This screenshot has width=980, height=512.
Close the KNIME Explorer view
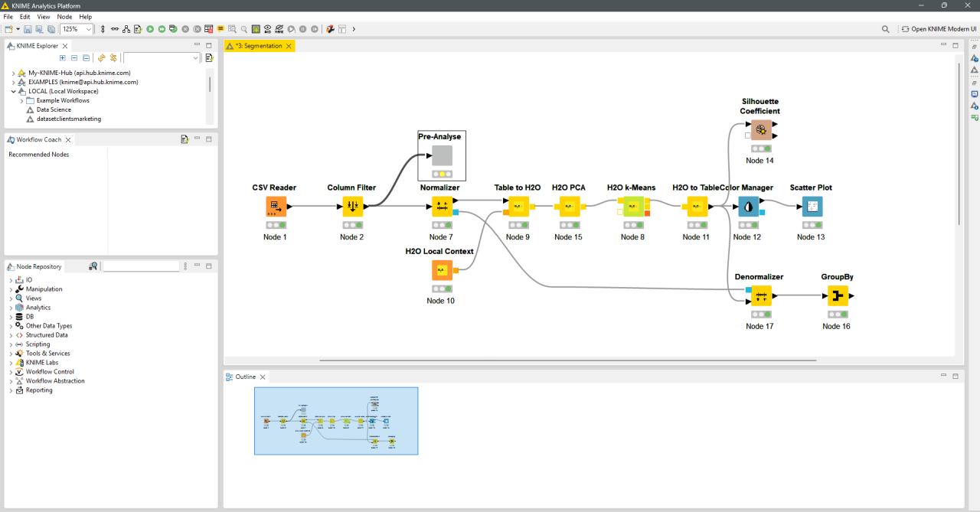point(65,46)
